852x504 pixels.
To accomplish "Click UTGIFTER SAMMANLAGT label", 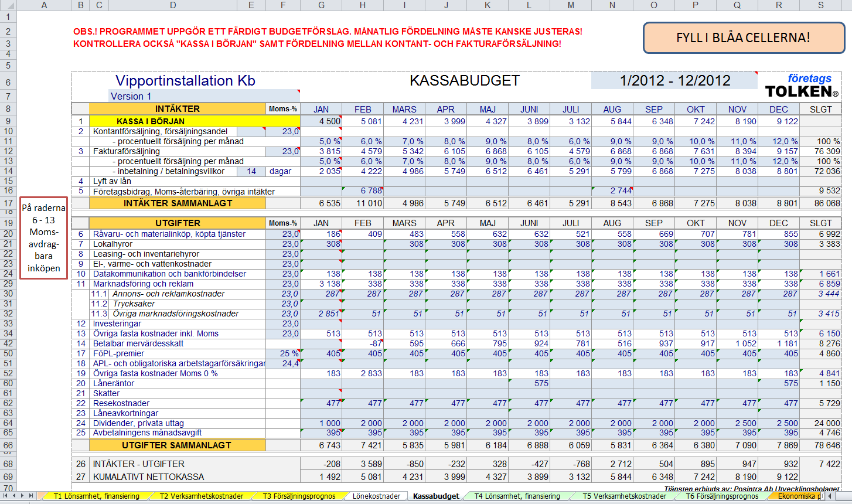I will click(x=177, y=445).
